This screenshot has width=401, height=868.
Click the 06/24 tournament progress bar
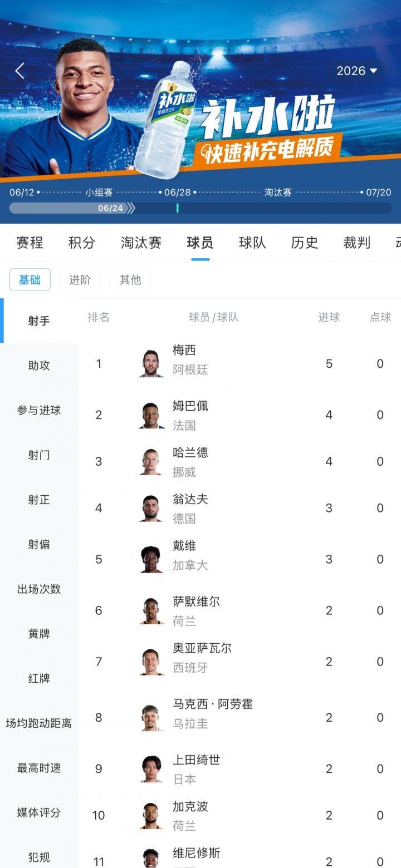point(200,208)
